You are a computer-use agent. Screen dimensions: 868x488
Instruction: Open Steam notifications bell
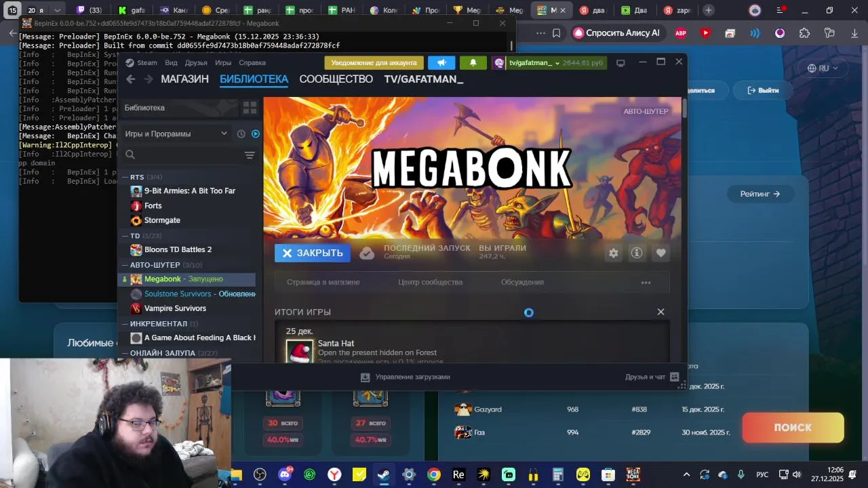tap(473, 62)
